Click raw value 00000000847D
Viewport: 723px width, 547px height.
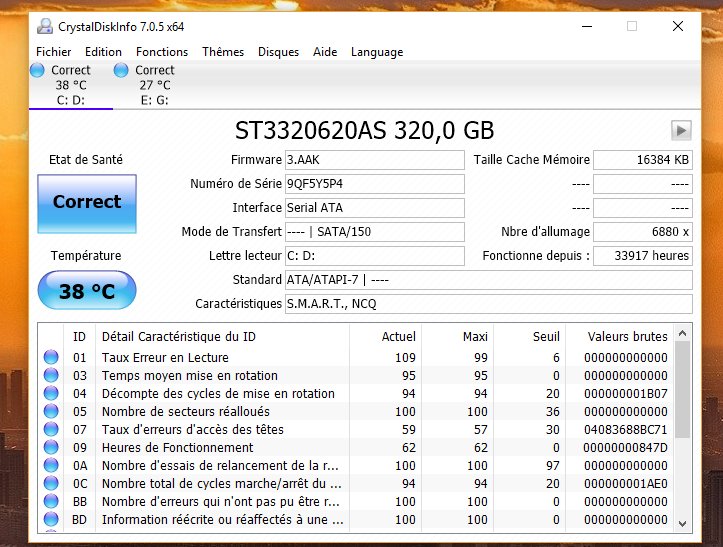coord(625,447)
